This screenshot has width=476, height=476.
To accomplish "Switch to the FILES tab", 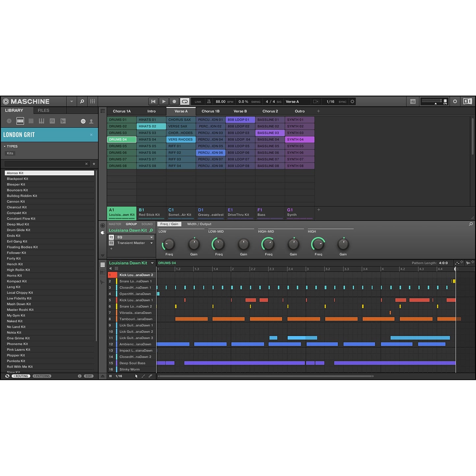I will tap(43, 110).
